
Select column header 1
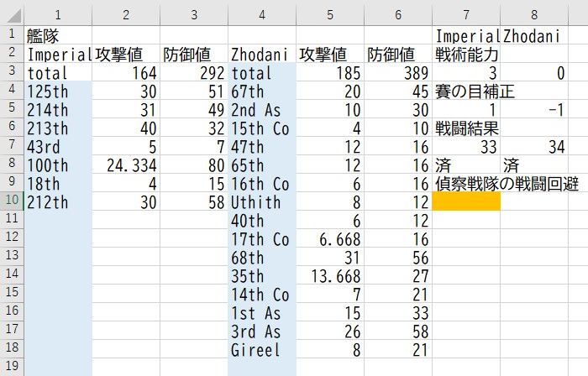click(x=58, y=14)
